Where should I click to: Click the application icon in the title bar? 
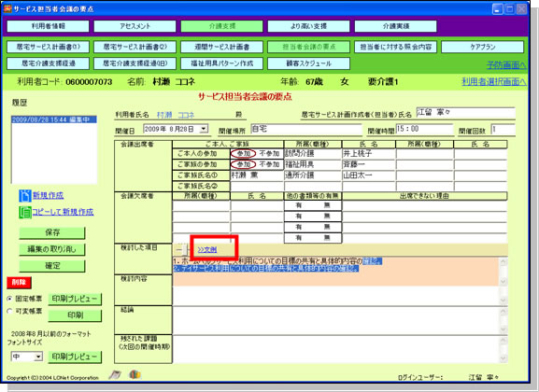[7, 8]
